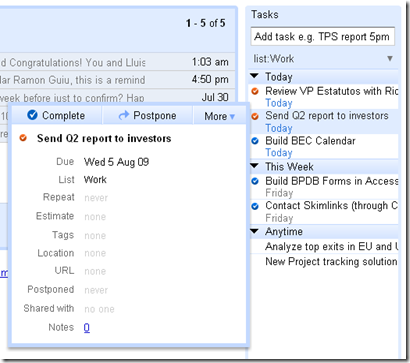Click priority dot for Review VP Estatutos task
Viewport: 410px width, 363px height.
click(255, 91)
